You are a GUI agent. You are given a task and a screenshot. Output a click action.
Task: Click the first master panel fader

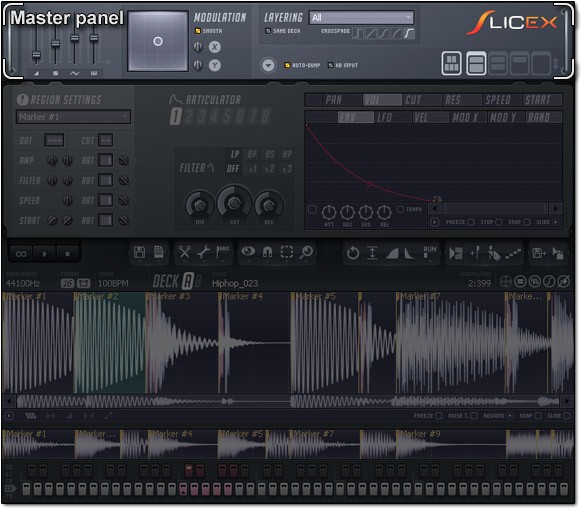36,55
